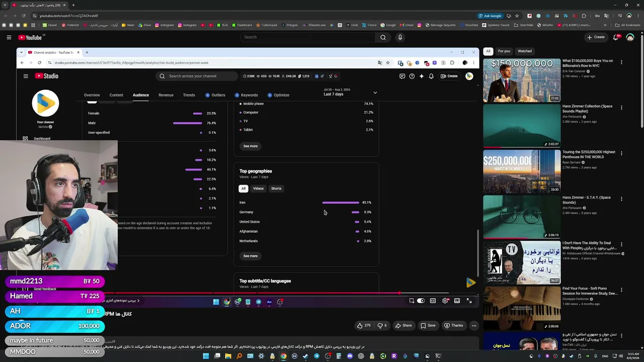This screenshot has width=644, height=362.
Task: Click the taskbar clock showing 3:15 AM
Action: (633, 356)
